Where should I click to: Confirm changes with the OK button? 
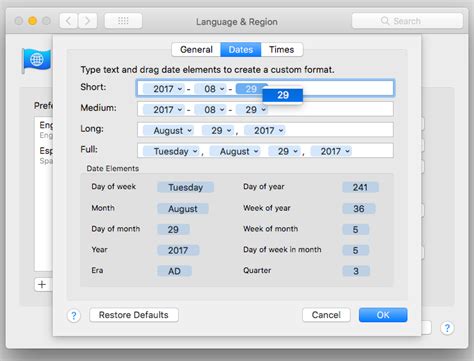click(383, 315)
